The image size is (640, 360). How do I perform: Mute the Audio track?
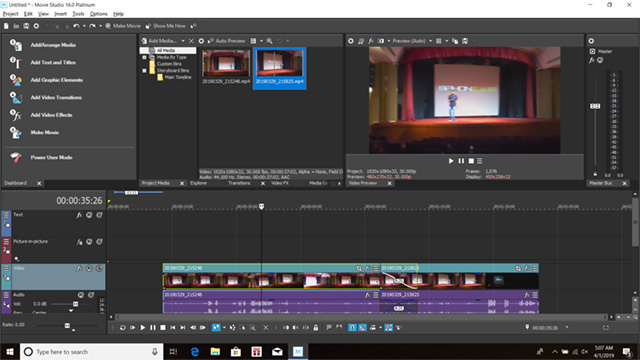(81, 295)
